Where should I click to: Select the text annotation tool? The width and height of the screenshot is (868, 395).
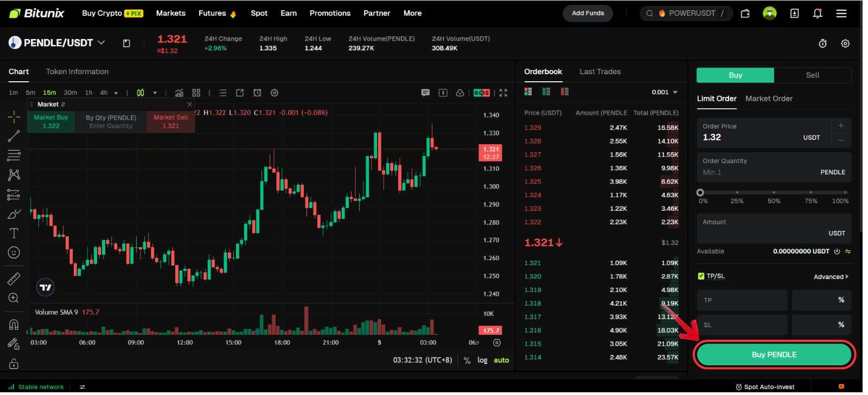pyautogui.click(x=14, y=233)
